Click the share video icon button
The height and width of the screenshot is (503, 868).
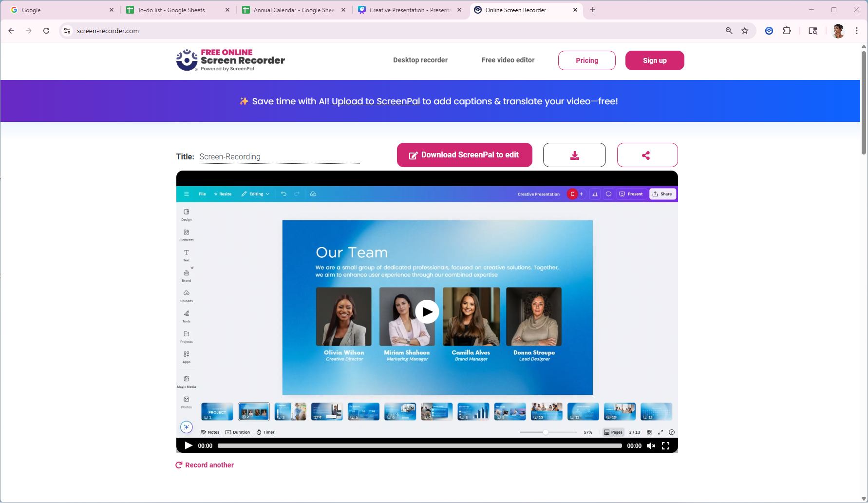pyautogui.click(x=646, y=155)
